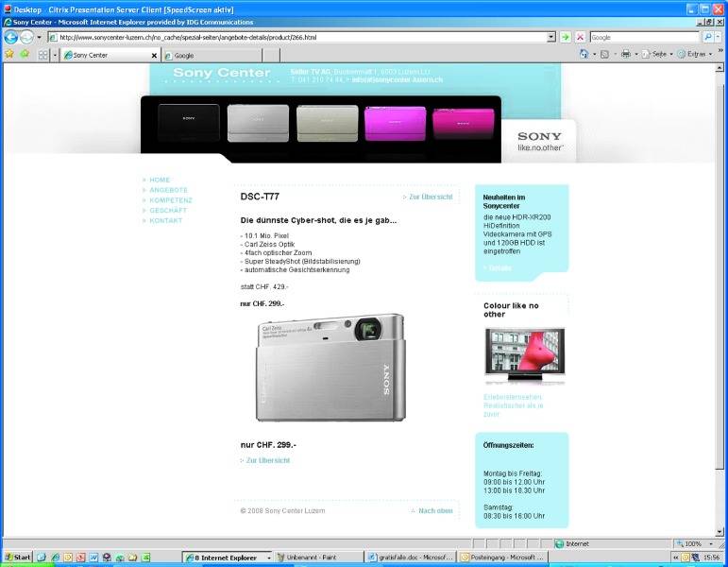728x567 pixels.
Task: Click the Quick Tabs grid icon
Action: [43, 55]
